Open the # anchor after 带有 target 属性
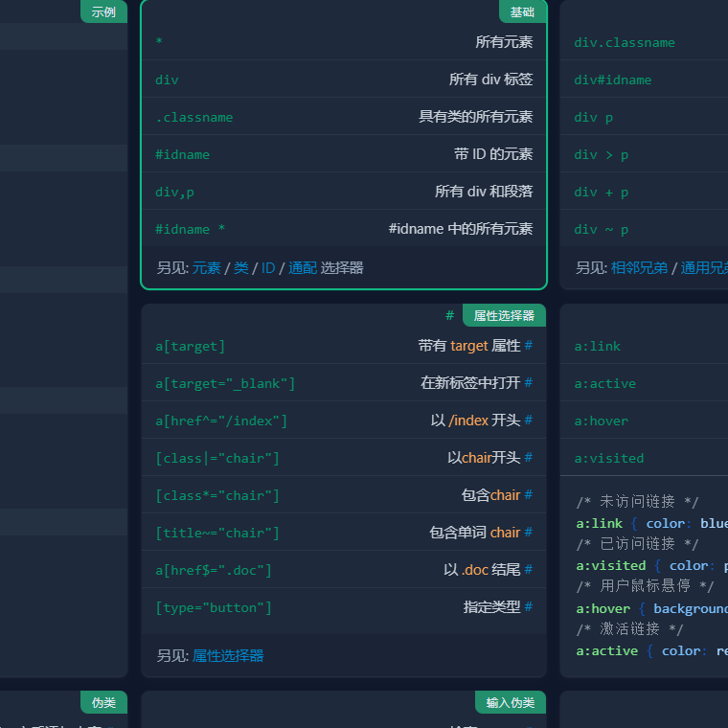 point(529,346)
